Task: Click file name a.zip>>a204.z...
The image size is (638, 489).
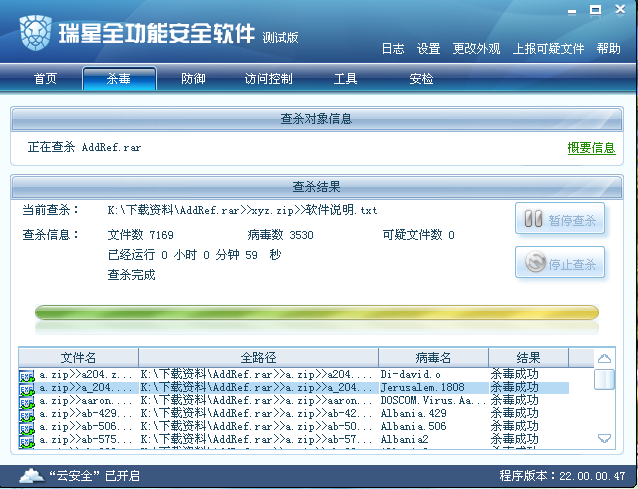Action: tap(85, 374)
